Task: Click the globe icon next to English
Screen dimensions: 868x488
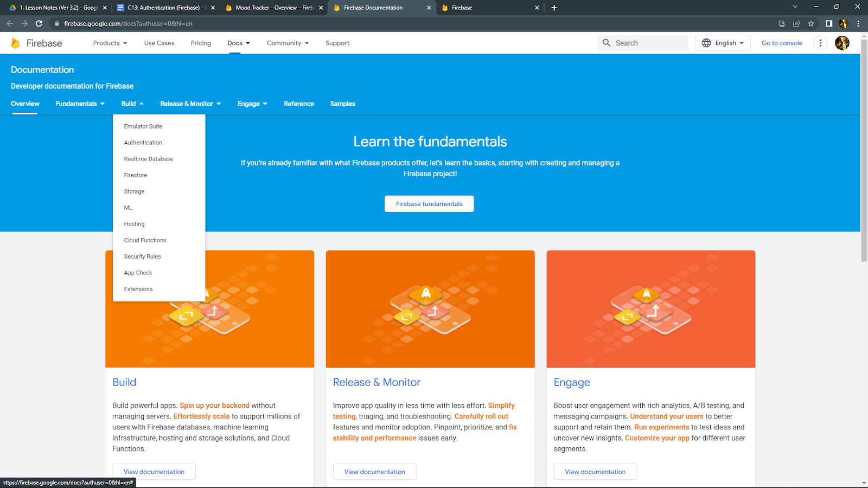Action: [x=705, y=43]
